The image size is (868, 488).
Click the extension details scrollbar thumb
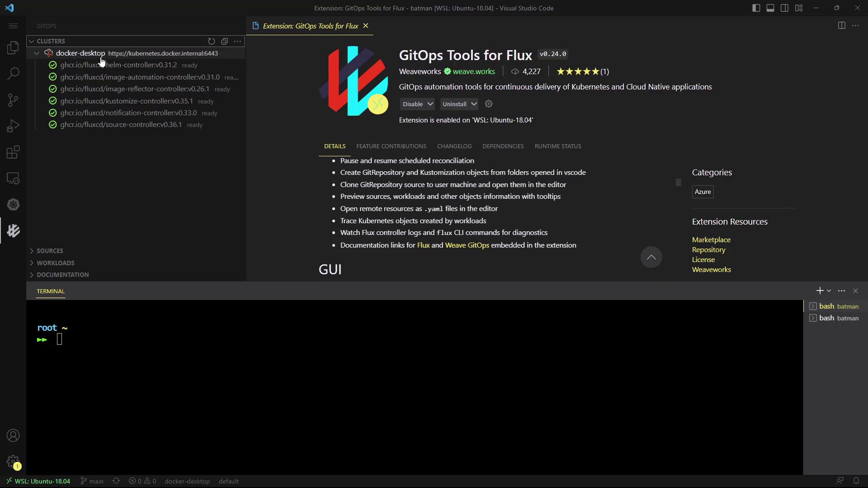pyautogui.click(x=678, y=182)
